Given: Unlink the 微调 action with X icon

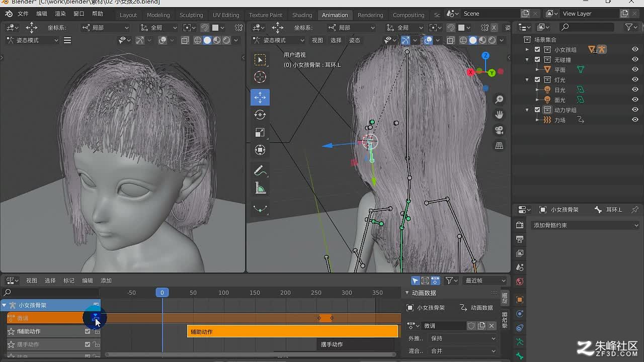Looking at the screenshot, I should 492,326.
